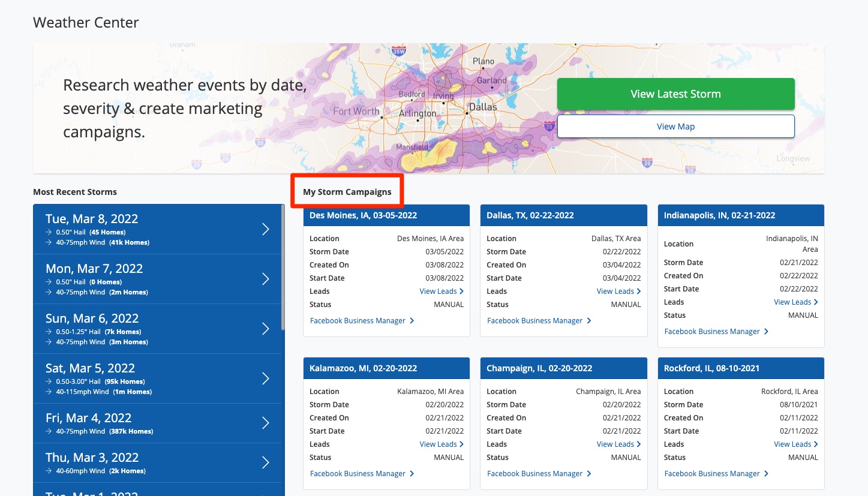This screenshot has height=496, width=868.
Task: Open Facebook Business Manager for Rockford
Action: [716, 474]
